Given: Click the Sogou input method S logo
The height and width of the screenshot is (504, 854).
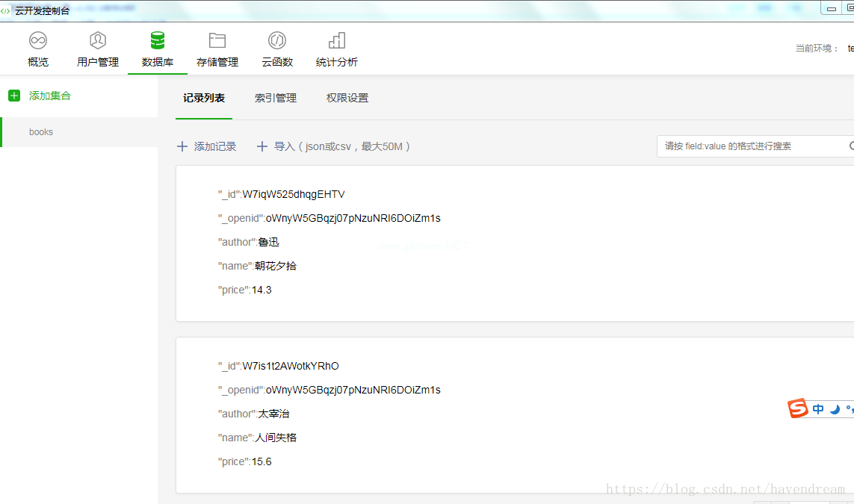Looking at the screenshot, I should (799, 408).
